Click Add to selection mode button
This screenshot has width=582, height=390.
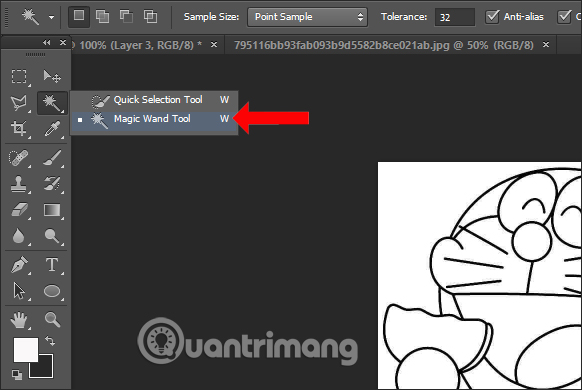[x=102, y=16]
